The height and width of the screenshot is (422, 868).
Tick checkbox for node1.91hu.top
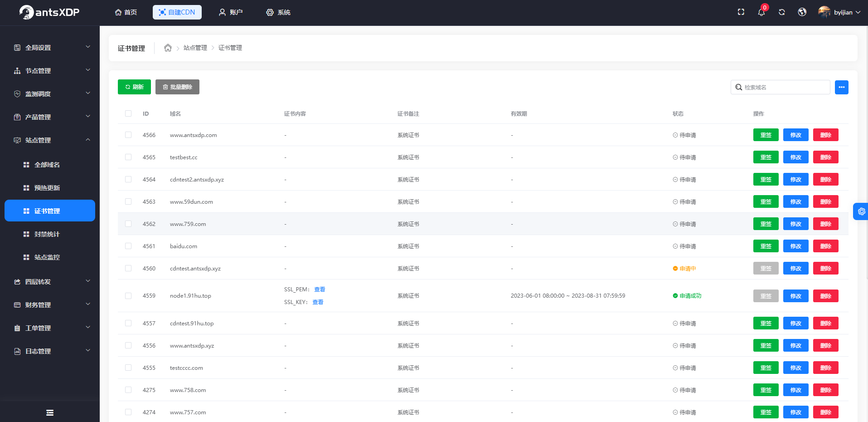click(x=128, y=296)
